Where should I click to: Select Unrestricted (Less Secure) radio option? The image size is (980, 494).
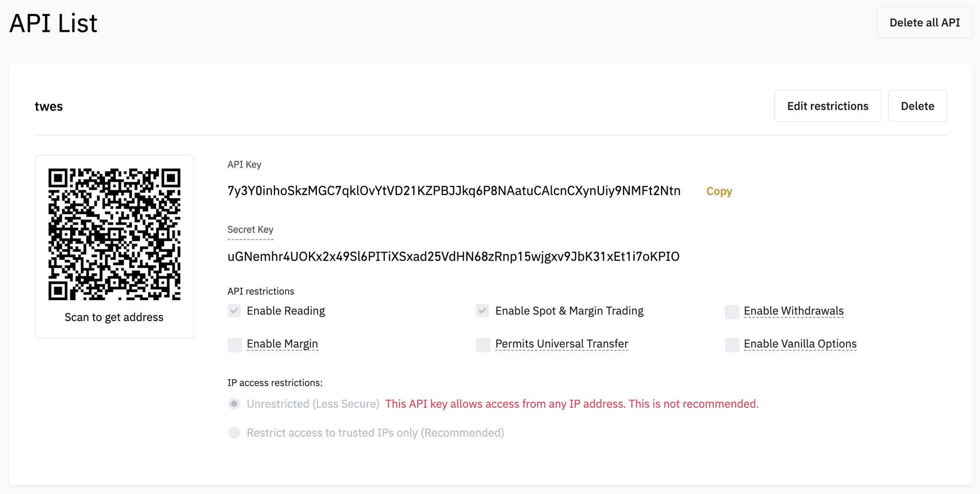pyautogui.click(x=234, y=404)
